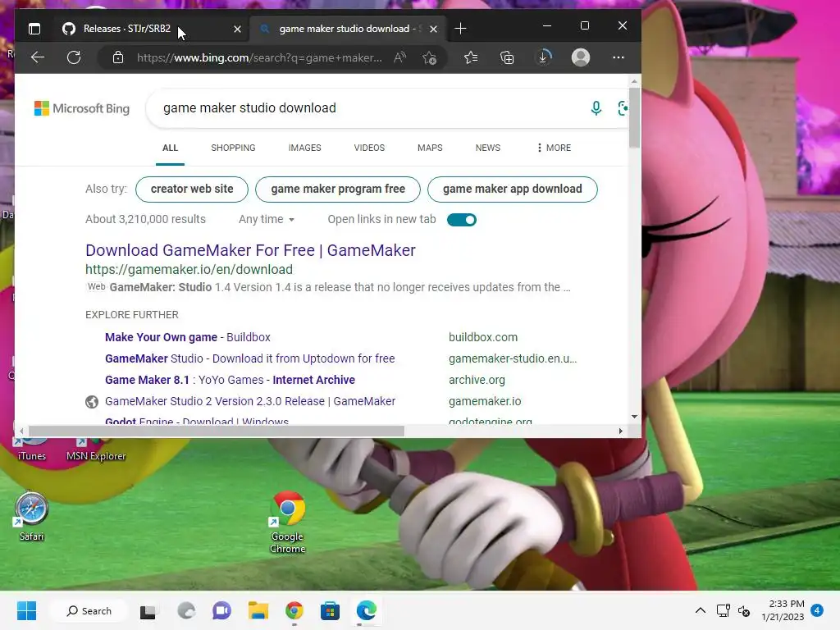Image resolution: width=840 pixels, height=630 pixels.
Task: Open GameMaker Studio 2 Version 2.3.0 link
Action: pyautogui.click(x=250, y=401)
